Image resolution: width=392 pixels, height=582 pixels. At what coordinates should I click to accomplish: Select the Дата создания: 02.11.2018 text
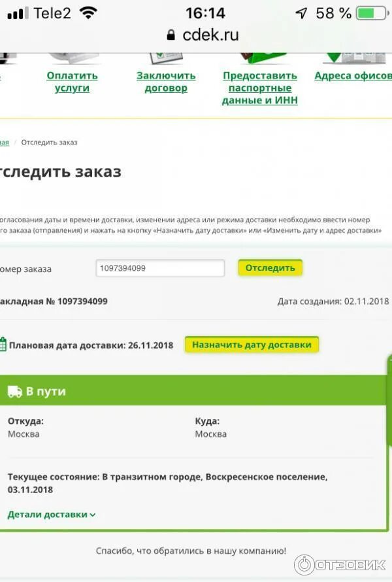tap(333, 301)
